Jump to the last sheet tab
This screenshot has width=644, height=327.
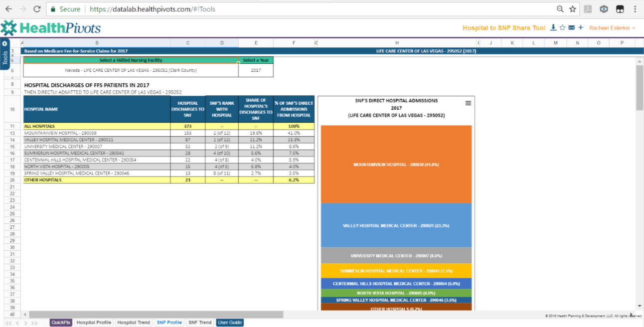click(x=35, y=323)
